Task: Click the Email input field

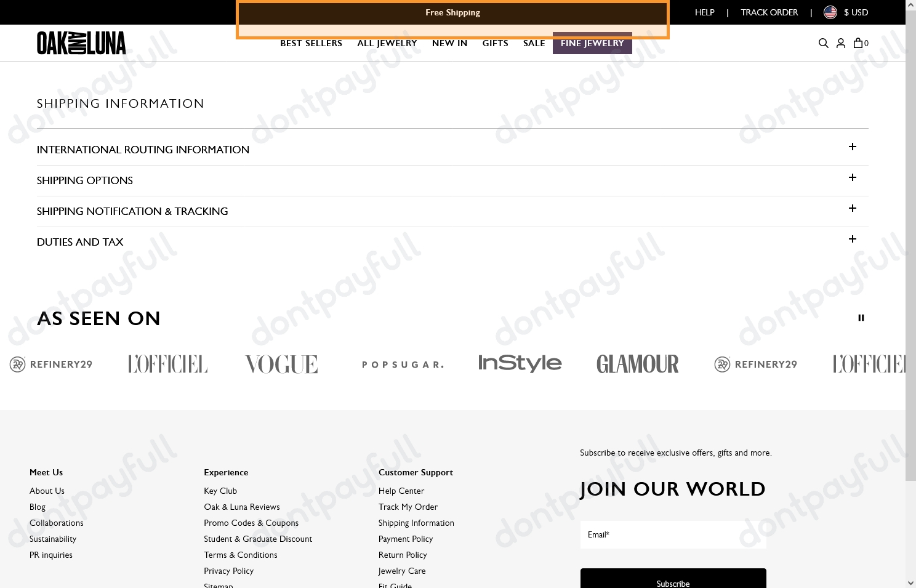Action: coord(673,534)
